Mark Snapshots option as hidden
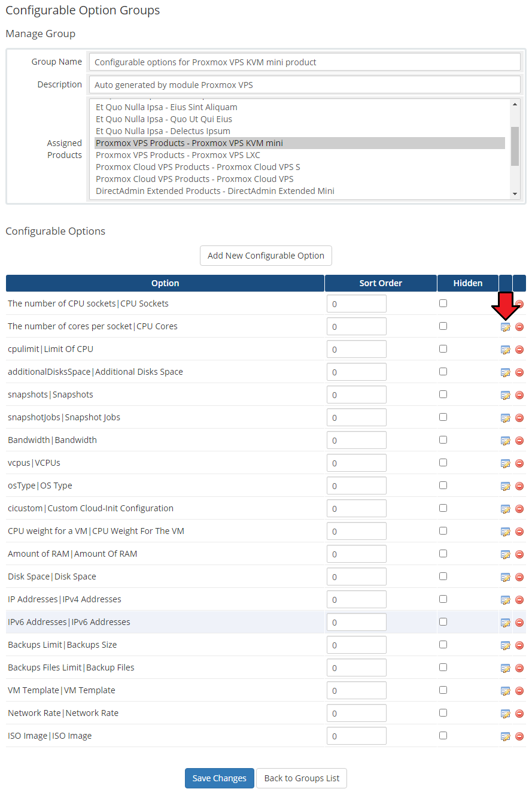 point(443,394)
